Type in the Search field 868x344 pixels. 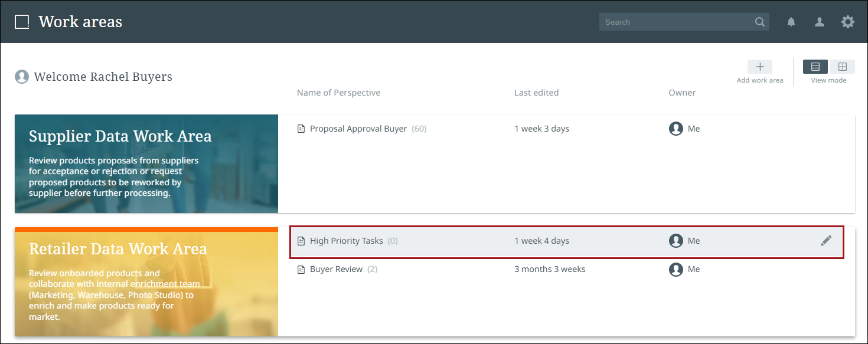pos(676,22)
